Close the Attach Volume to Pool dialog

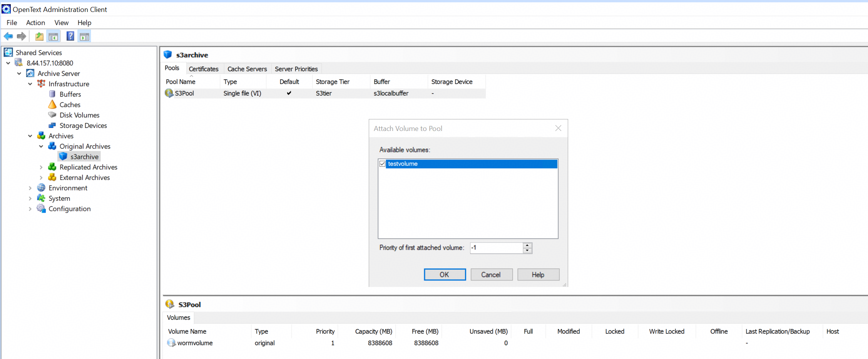click(558, 128)
